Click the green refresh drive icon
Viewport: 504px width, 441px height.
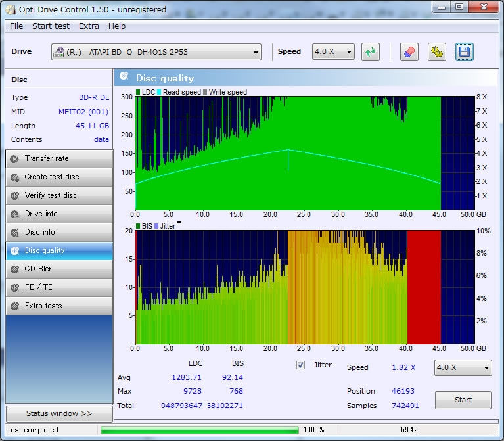(x=371, y=52)
